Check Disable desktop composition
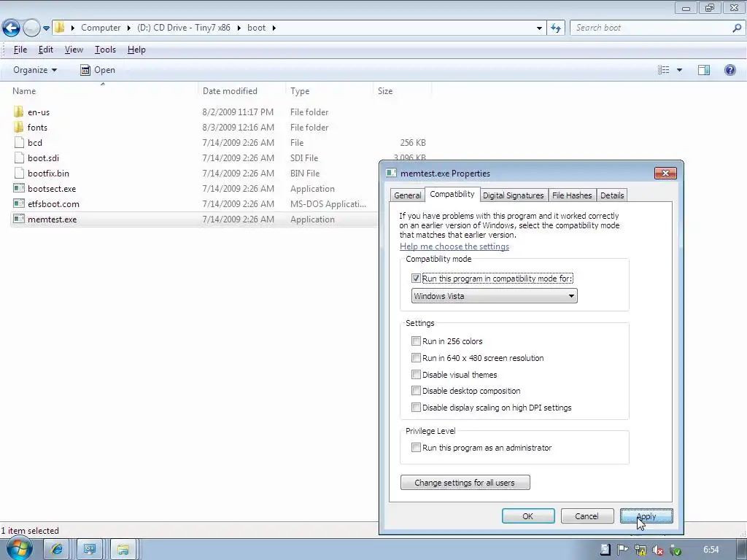747x560 pixels. pos(416,391)
